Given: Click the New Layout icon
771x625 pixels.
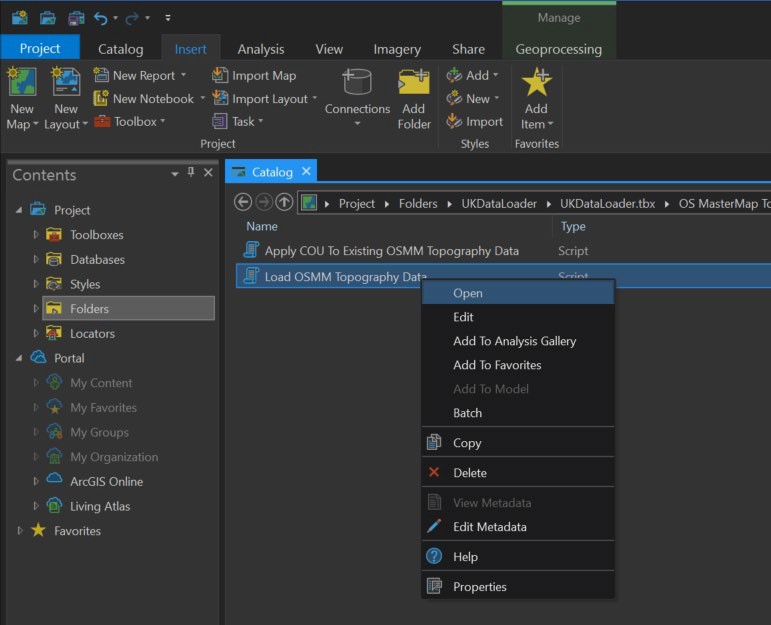Looking at the screenshot, I should point(66,82).
